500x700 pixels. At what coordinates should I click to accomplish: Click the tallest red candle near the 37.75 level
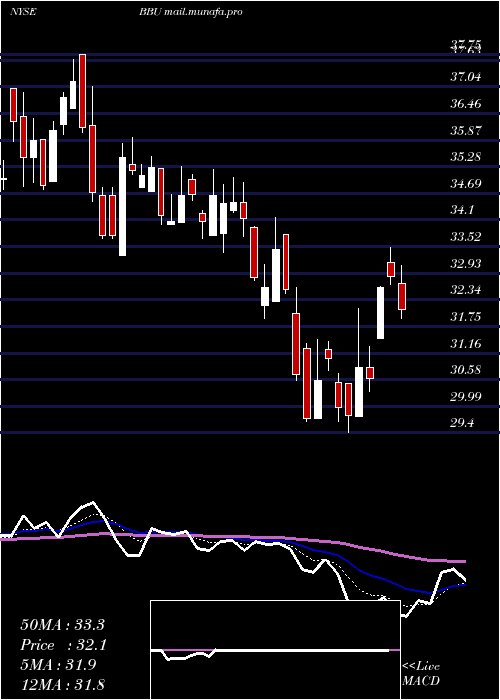click(x=82, y=91)
